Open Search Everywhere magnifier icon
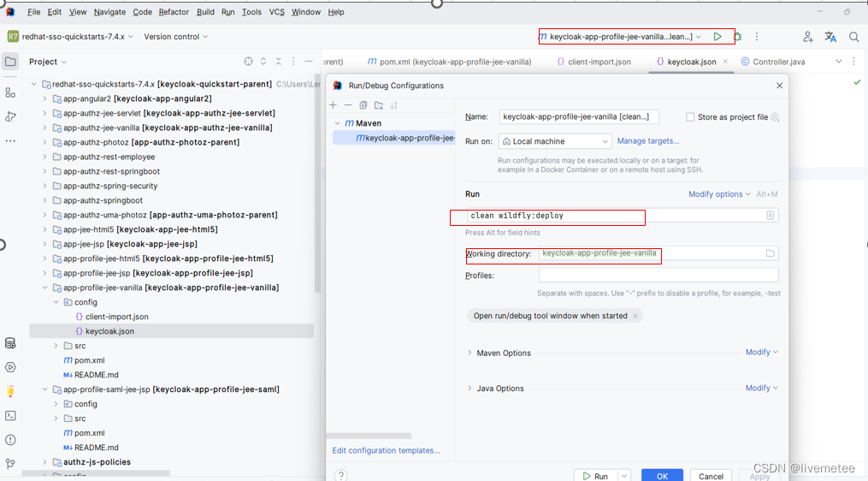Image resolution: width=868 pixels, height=481 pixels. (854, 37)
